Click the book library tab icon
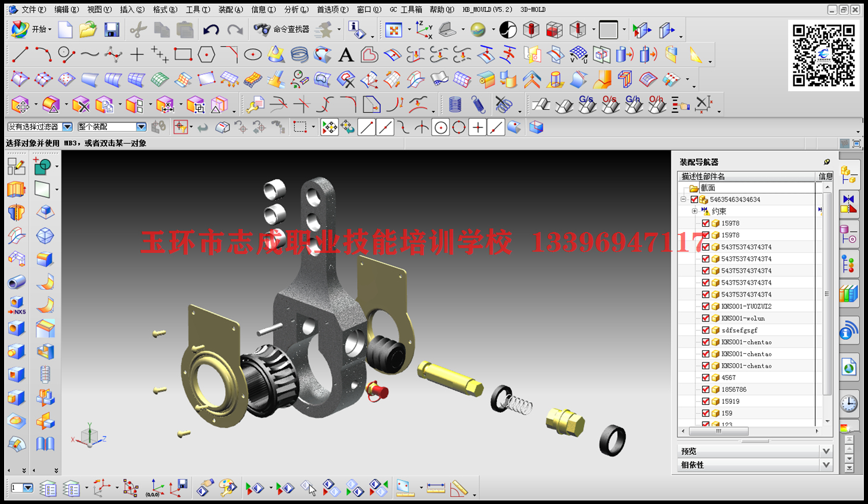868x504 pixels. pos(849,294)
